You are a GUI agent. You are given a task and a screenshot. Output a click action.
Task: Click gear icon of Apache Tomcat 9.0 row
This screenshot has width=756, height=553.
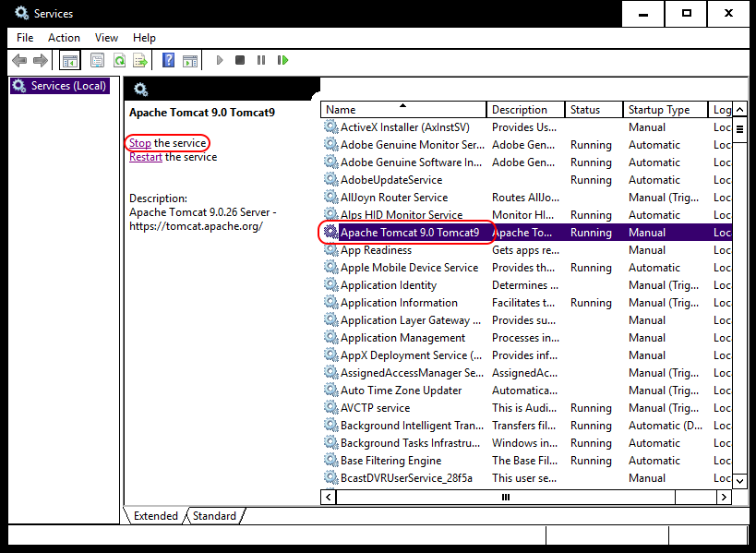pos(330,233)
